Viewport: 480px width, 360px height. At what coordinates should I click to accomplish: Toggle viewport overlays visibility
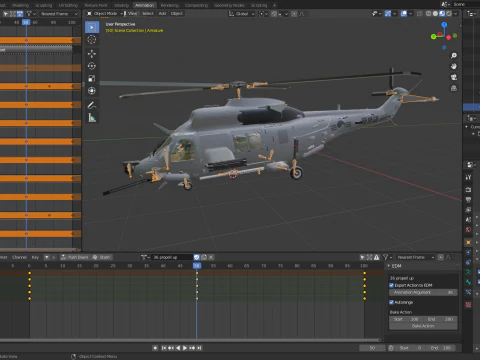pos(404,14)
